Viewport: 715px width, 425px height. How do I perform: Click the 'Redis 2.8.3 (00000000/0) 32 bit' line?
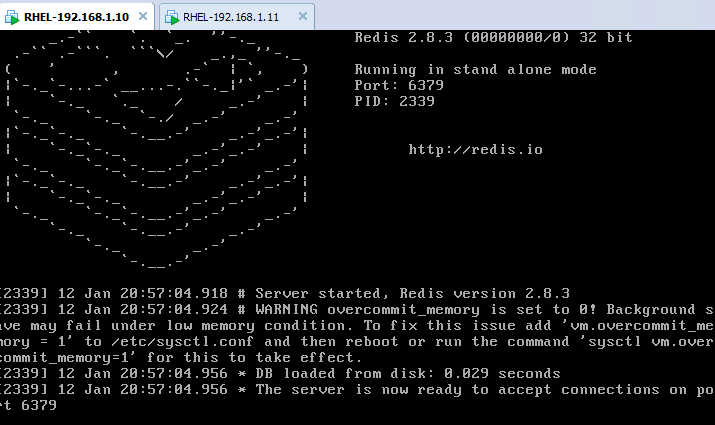[x=494, y=37]
